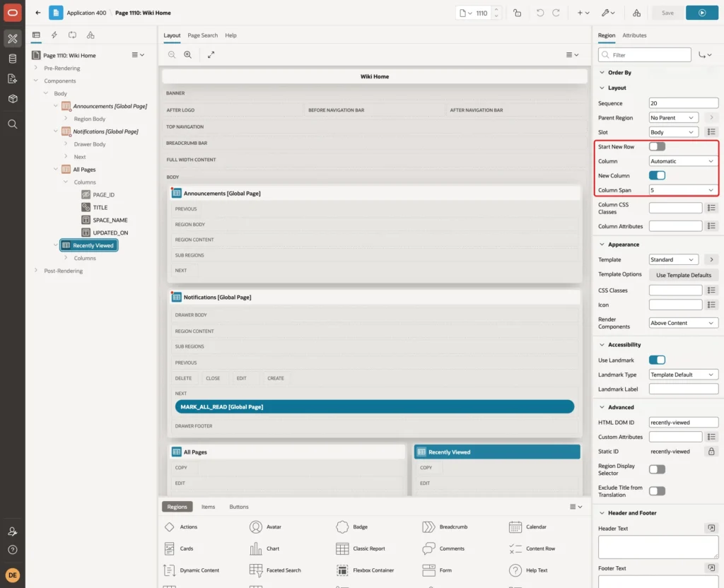Click the Run page play button
724x588 pixels.
(701, 13)
